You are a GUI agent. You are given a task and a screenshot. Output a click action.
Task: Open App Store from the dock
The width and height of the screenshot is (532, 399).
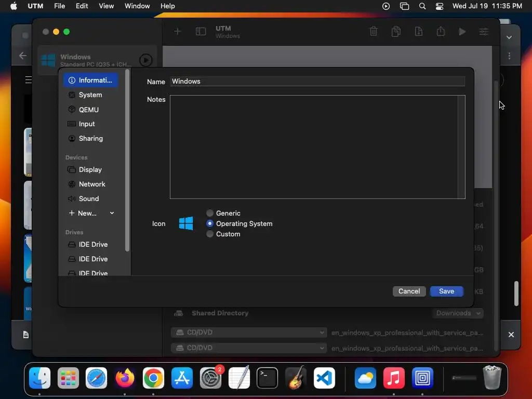[x=182, y=378]
